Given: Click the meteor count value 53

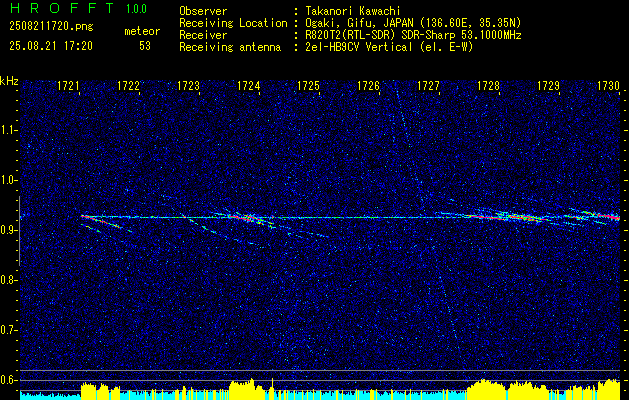Looking at the screenshot, I should pos(145,46).
